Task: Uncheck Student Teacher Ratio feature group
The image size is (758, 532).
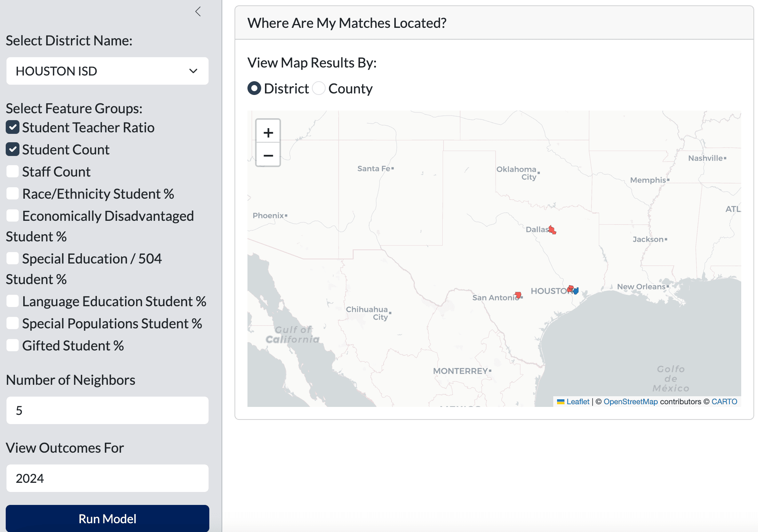Action: 13,127
